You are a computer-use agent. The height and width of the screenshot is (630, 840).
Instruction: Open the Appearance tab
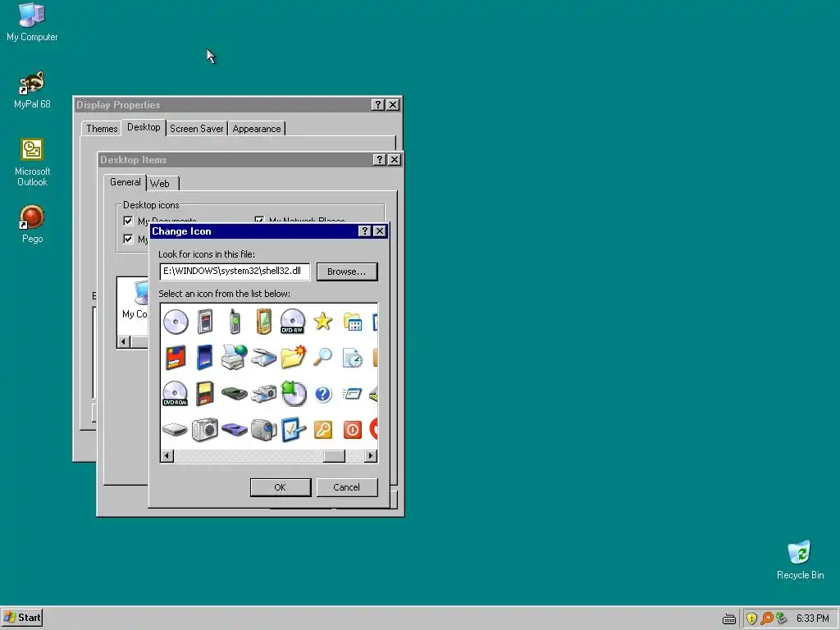tap(257, 129)
